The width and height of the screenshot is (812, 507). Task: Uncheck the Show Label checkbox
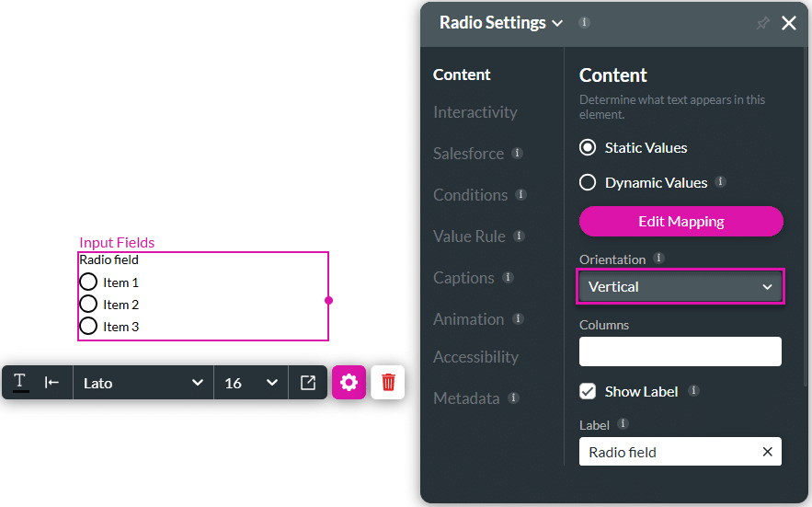[588, 391]
